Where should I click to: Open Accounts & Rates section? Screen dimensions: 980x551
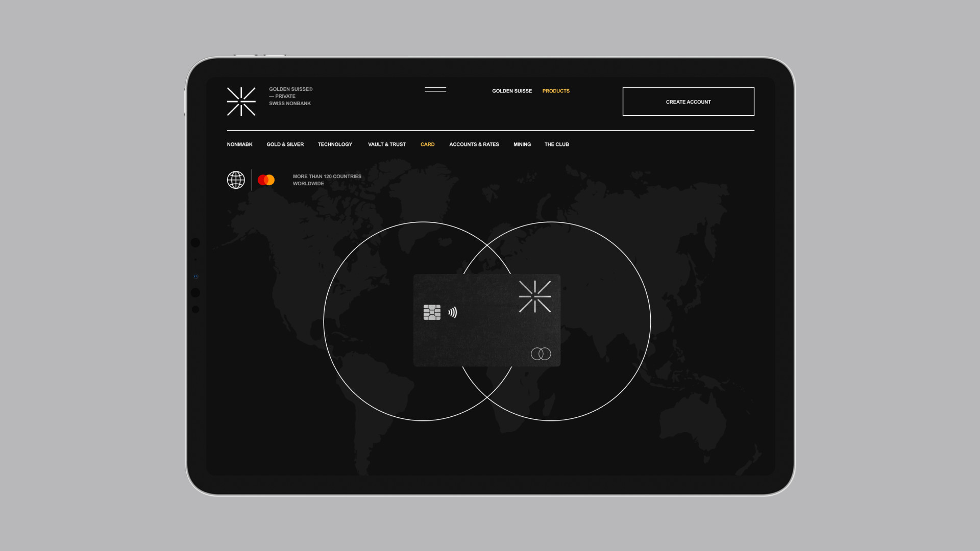click(474, 145)
